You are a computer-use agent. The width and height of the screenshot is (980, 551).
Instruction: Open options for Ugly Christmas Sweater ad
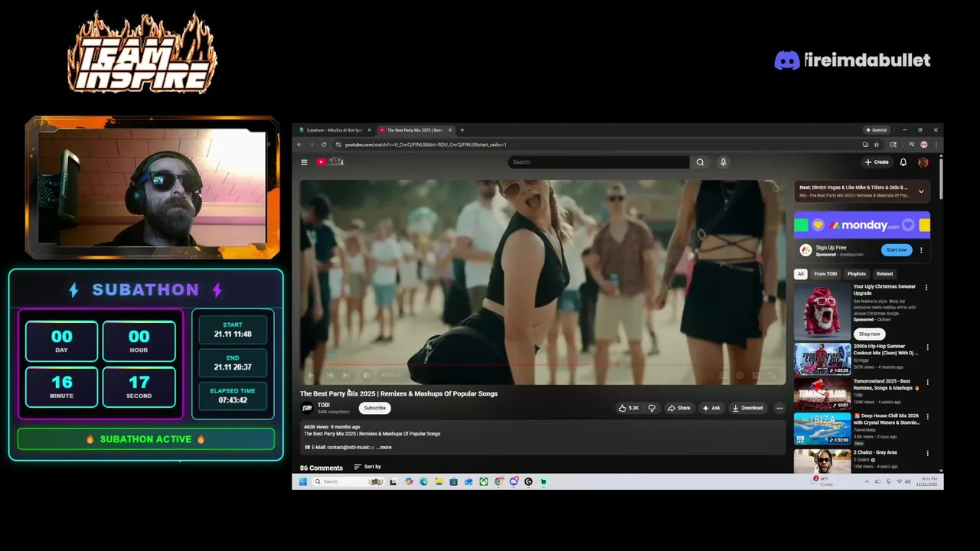pos(926,288)
